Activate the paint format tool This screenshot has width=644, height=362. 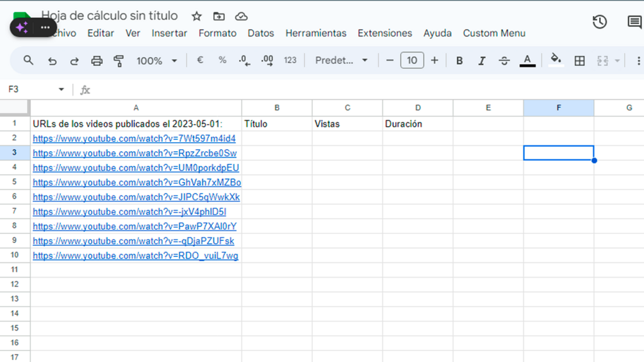[x=119, y=61]
